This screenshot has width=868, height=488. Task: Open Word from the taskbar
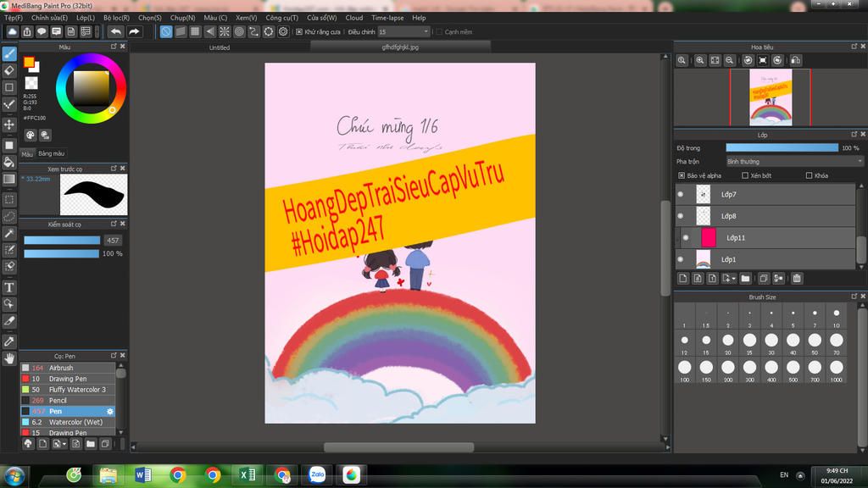click(x=142, y=474)
